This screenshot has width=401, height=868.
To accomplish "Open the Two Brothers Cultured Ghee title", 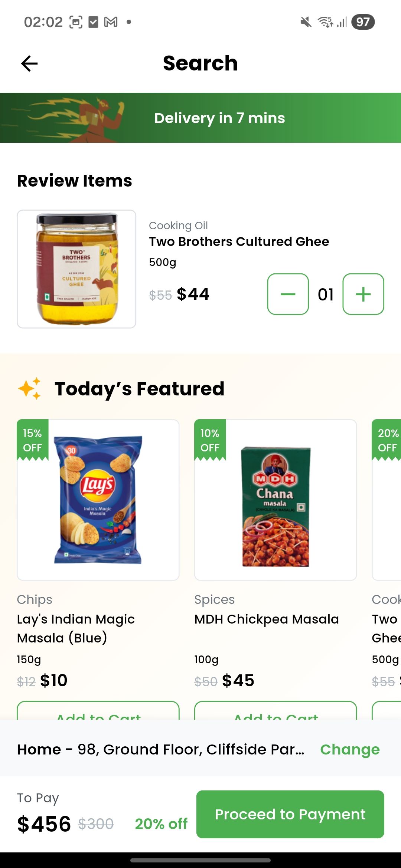I will point(239,241).
